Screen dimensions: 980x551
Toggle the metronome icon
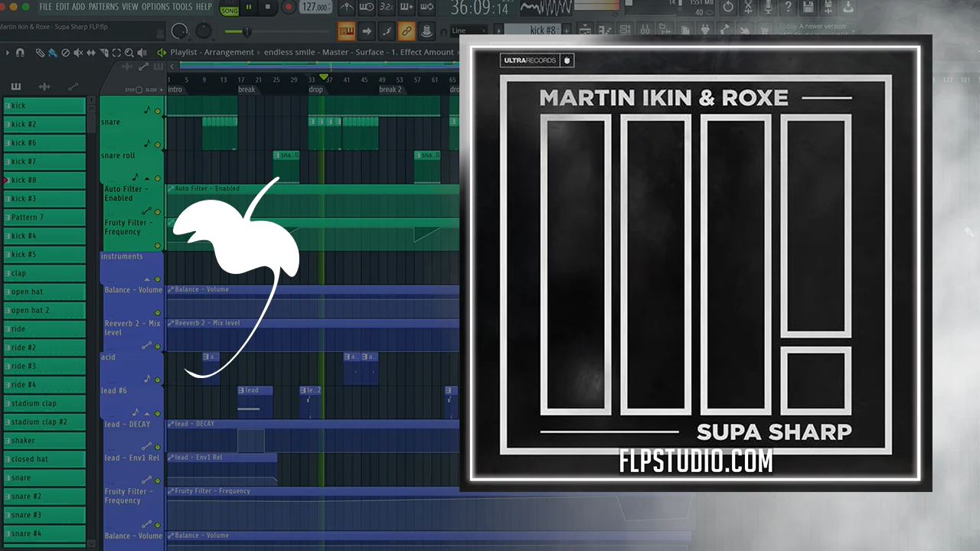tap(347, 8)
